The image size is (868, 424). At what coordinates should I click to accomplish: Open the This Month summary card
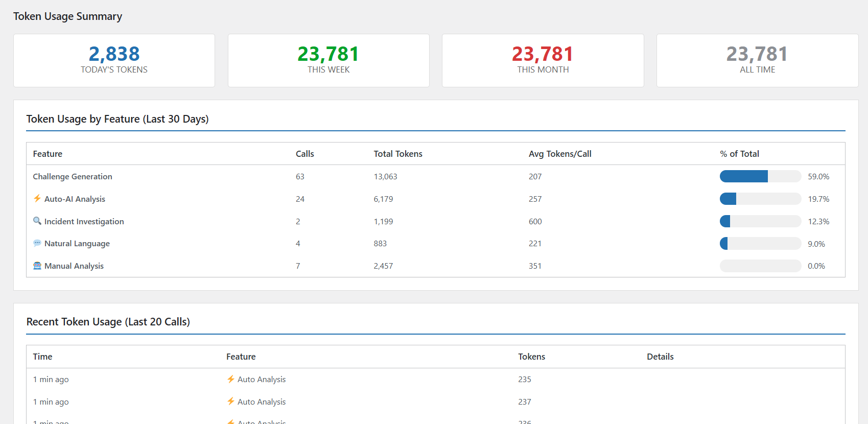pyautogui.click(x=543, y=60)
